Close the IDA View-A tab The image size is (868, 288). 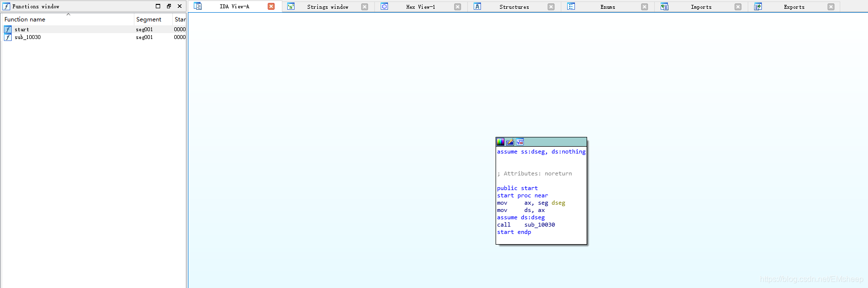(271, 6)
